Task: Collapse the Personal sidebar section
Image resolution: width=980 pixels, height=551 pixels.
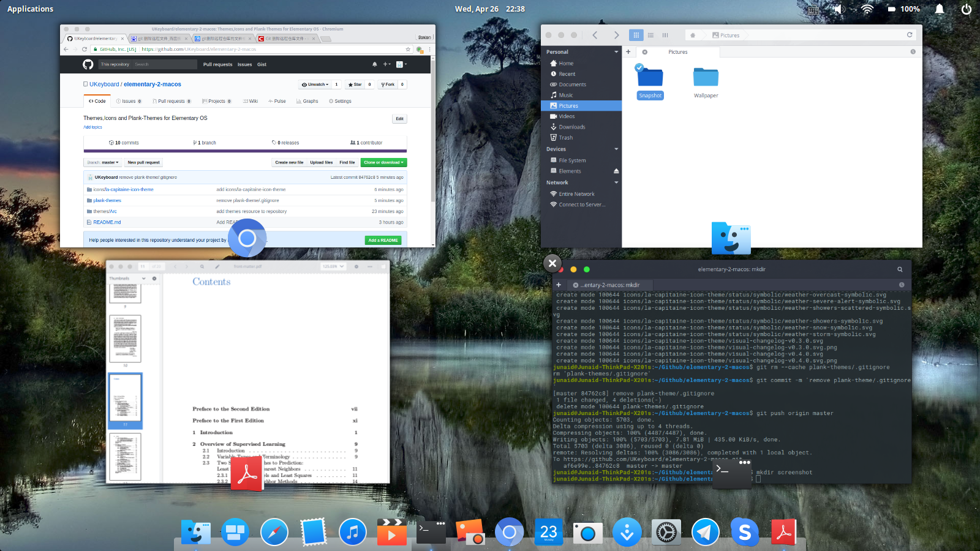Action: (616, 52)
